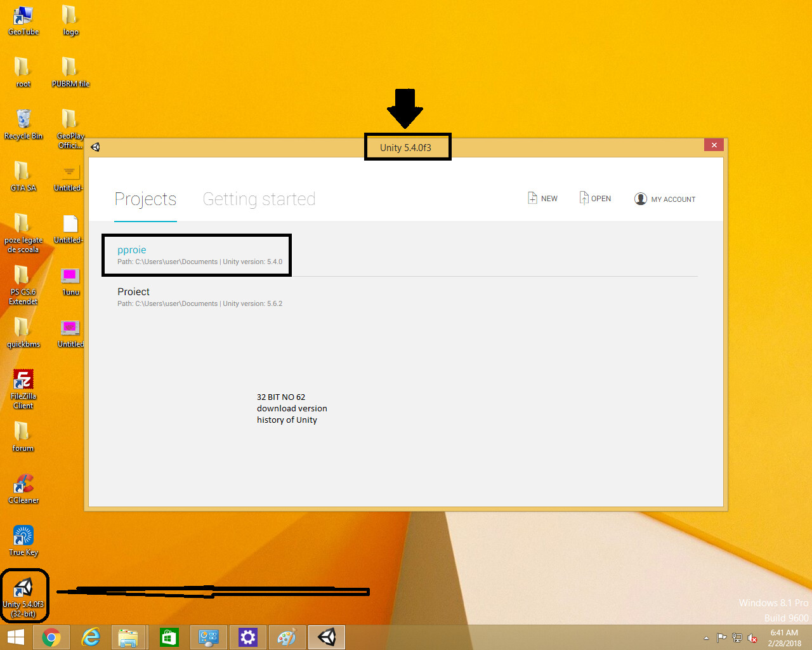
Task: Open the root folder on desktop
Action: click(23, 72)
